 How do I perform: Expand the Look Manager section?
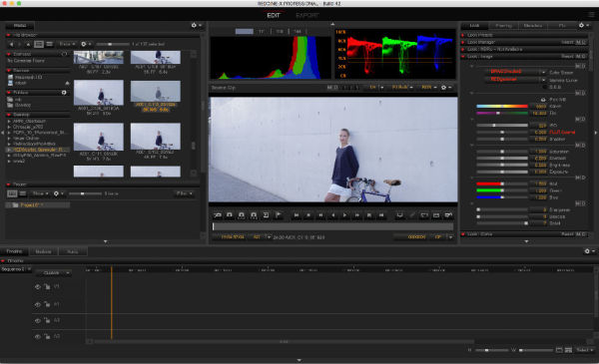pos(463,42)
